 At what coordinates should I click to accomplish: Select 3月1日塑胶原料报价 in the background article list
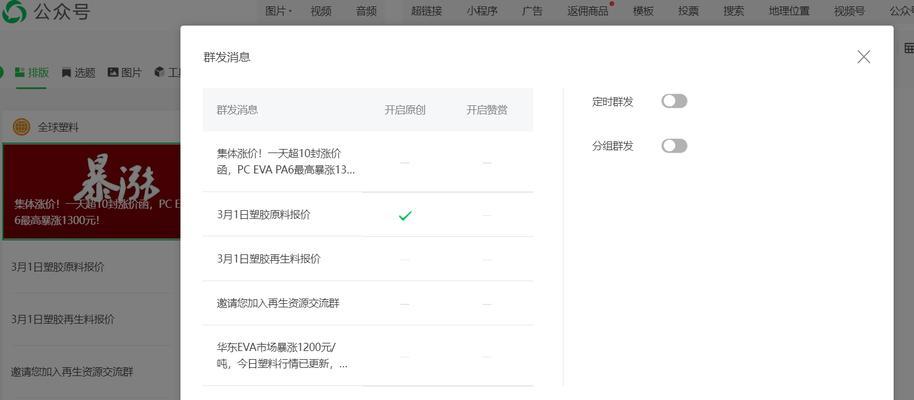[58, 267]
